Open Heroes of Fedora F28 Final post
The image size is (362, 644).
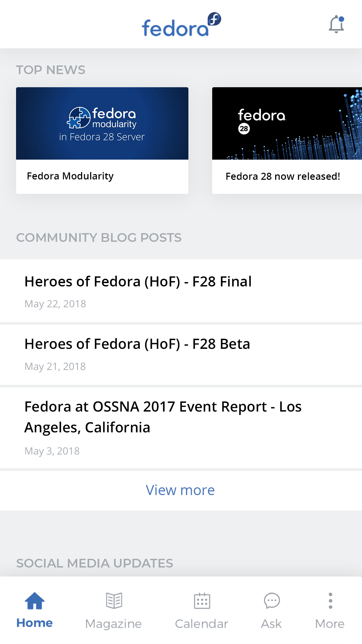coord(181,291)
